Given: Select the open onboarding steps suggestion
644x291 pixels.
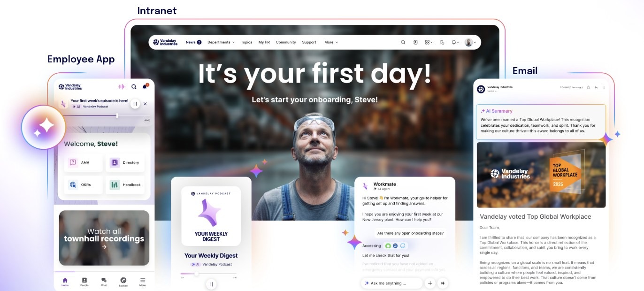Looking at the screenshot, I should [x=410, y=233].
